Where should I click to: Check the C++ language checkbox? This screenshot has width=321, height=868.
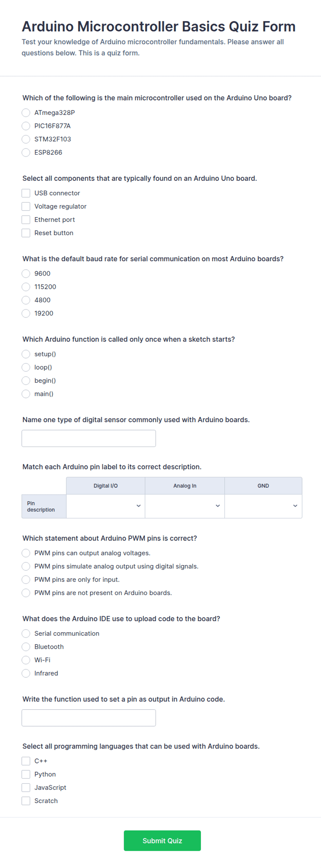click(26, 761)
